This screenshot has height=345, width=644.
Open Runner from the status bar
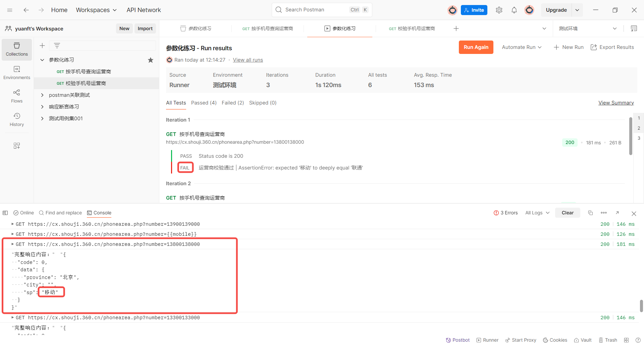[488, 340]
